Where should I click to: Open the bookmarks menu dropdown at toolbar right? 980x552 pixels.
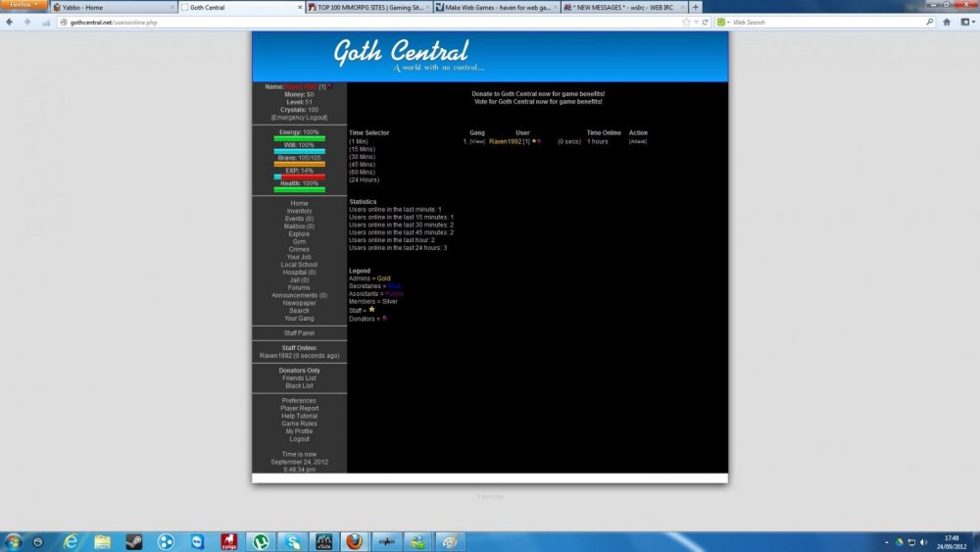[x=966, y=22]
